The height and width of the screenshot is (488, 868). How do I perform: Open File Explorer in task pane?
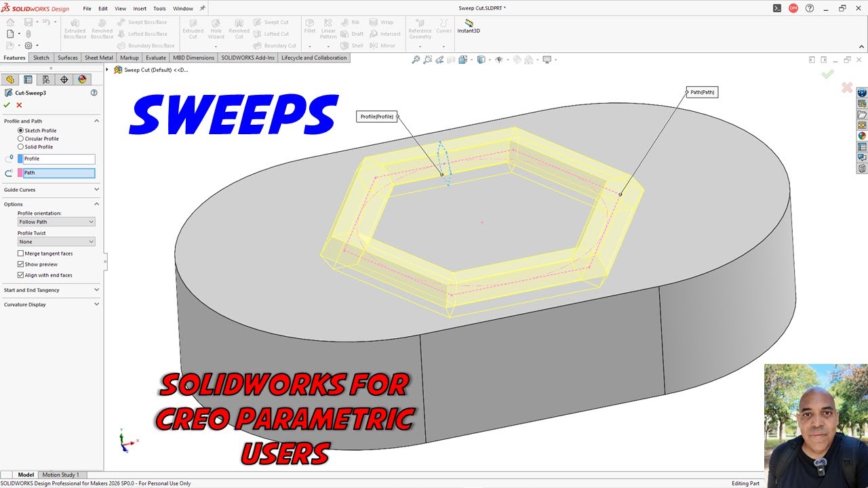862,115
